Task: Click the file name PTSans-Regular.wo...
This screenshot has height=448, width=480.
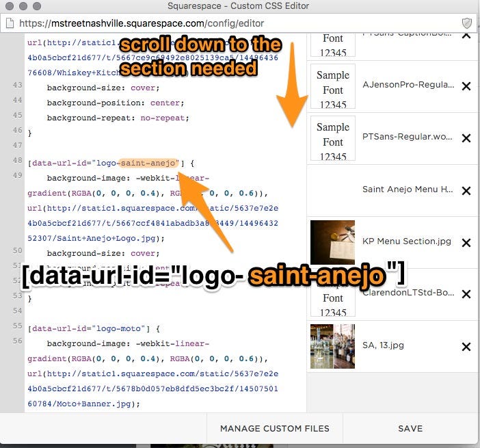Action: click(407, 137)
